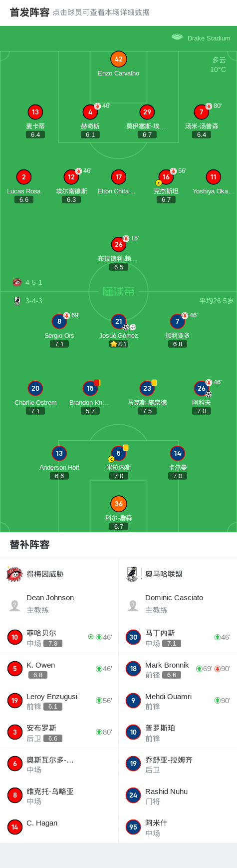This screenshot has width=237, height=868.
Task: Select Anderson Holt's number 13 blue badge
Action: 59,453
